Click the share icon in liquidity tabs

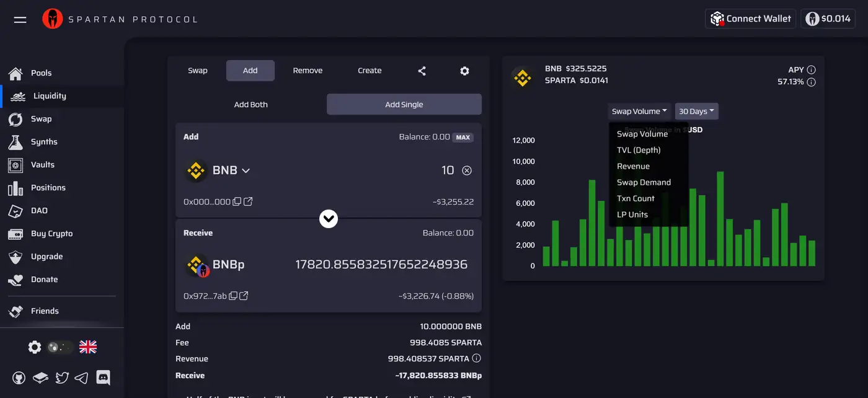422,71
